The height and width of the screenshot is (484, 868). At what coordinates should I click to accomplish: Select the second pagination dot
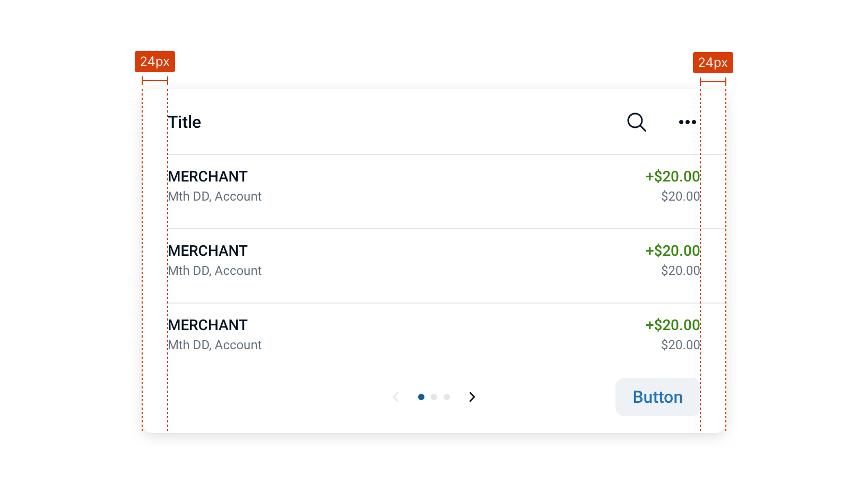tap(434, 397)
